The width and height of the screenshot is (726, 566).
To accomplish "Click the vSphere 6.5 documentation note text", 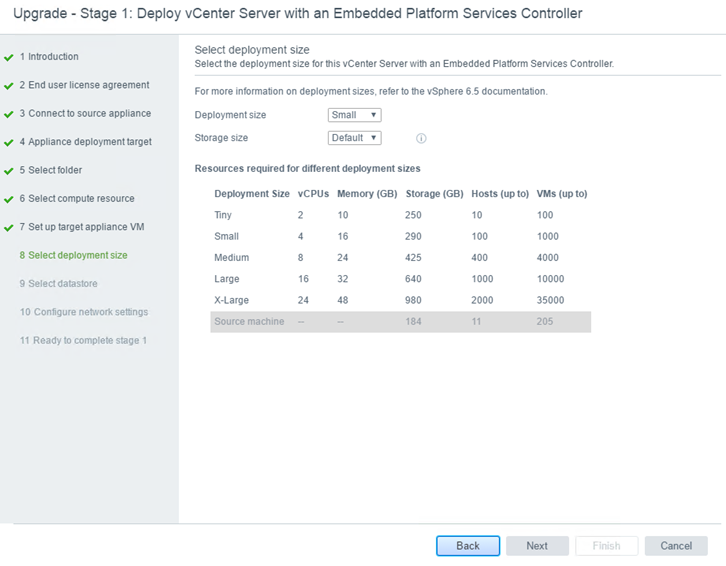I will point(371,91).
